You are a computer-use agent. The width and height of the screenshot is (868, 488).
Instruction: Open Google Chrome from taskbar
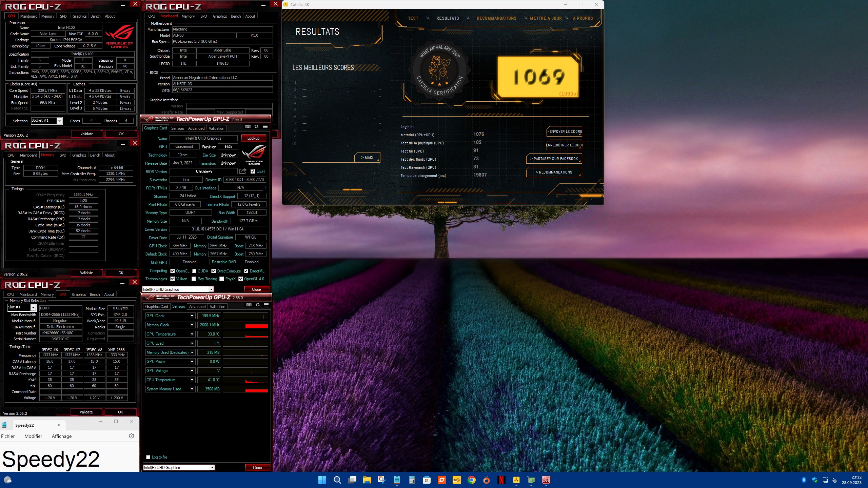pos(472,480)
